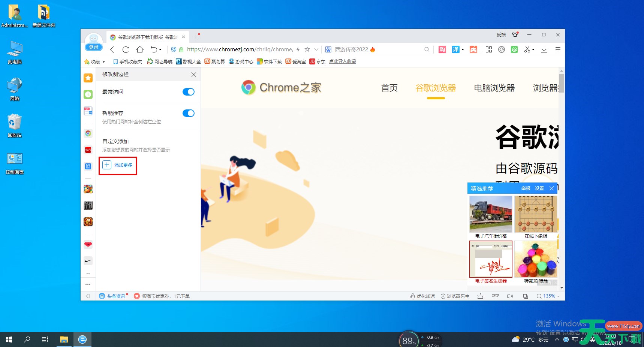The width and height of the screenshot is (644, 347).
Task: Expand the address bar dropdown chevron
Action: 316,49
